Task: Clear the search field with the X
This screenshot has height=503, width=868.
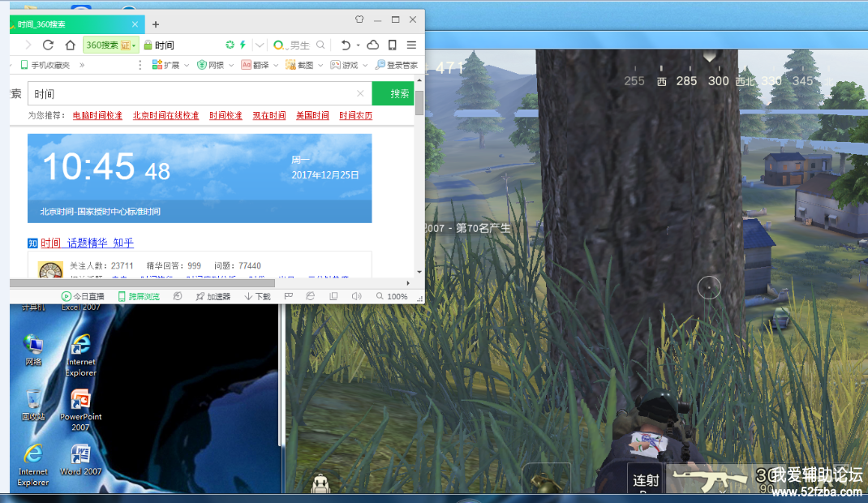Action: [x=360, y=93]
